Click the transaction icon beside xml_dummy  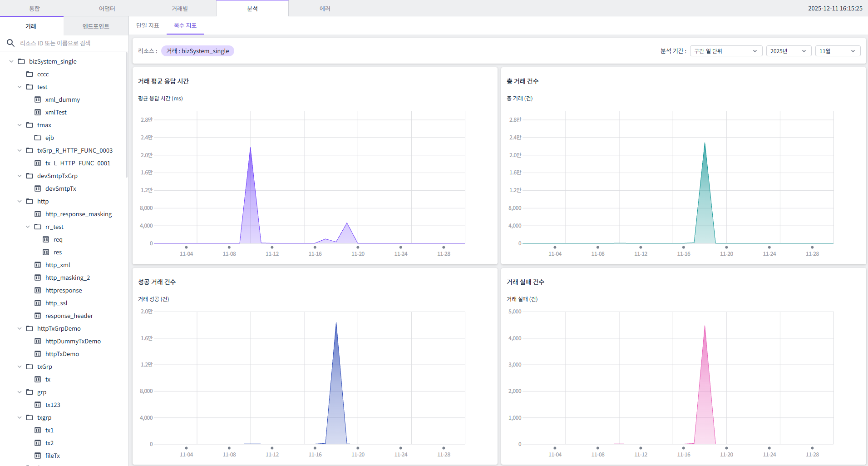38,99
